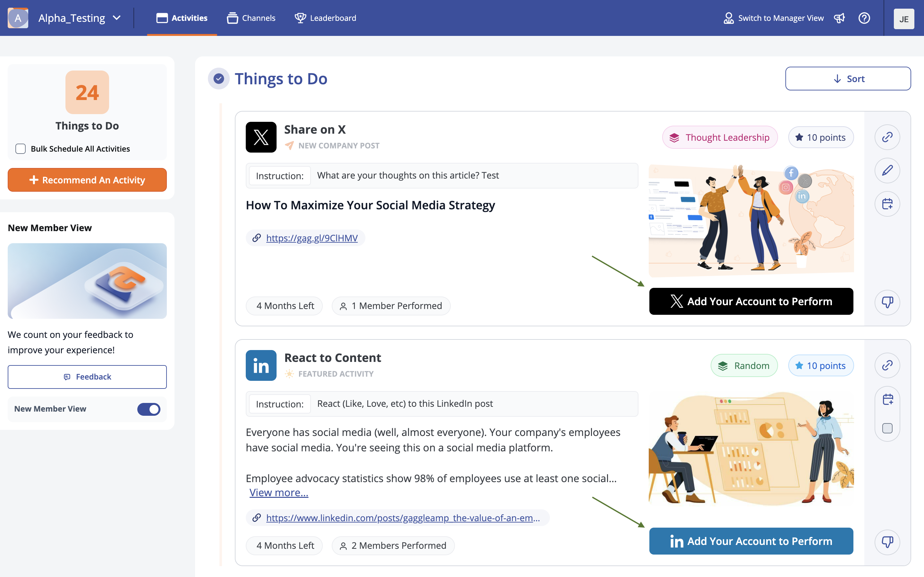
Task: Copy link icon on React to Content card
Action: point(887,365)
